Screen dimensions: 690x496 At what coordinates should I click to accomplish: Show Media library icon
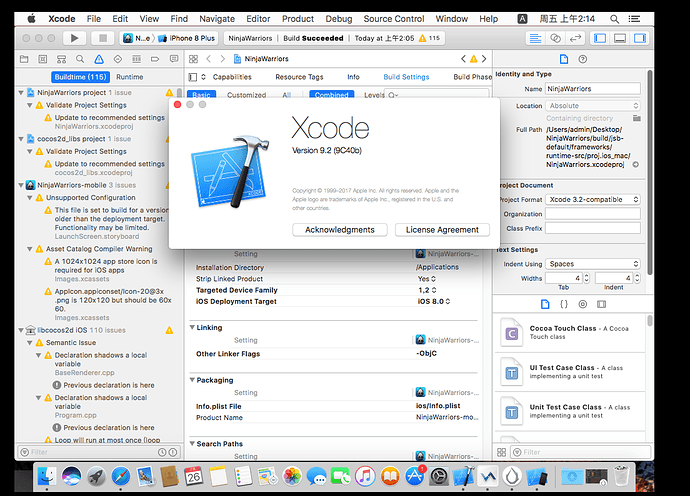(602, 304)
